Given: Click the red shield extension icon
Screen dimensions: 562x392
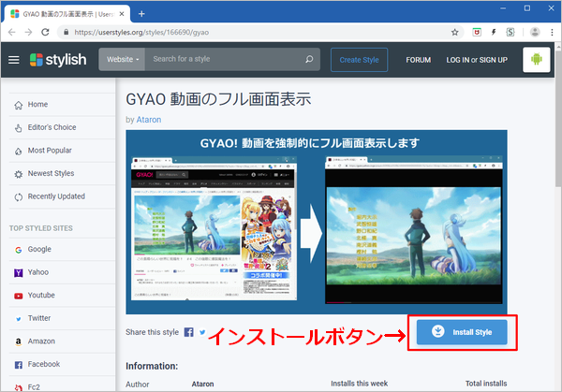Looking at the screenshot, I should pyautogui.click(x=477, y=32).
